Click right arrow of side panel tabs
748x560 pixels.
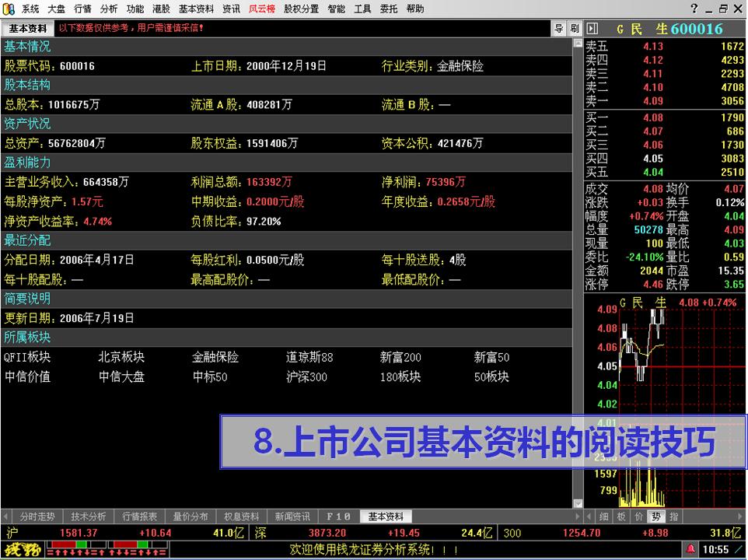741,516
